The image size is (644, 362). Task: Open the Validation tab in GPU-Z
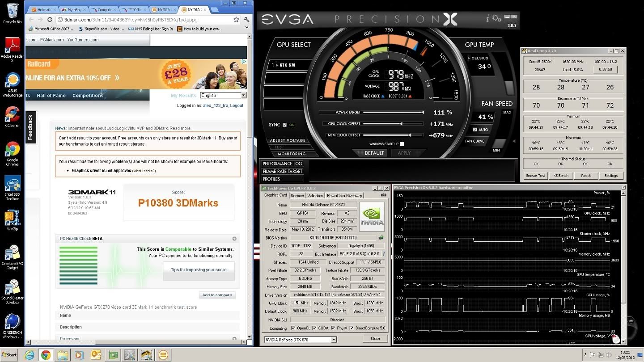click(315, 196)
